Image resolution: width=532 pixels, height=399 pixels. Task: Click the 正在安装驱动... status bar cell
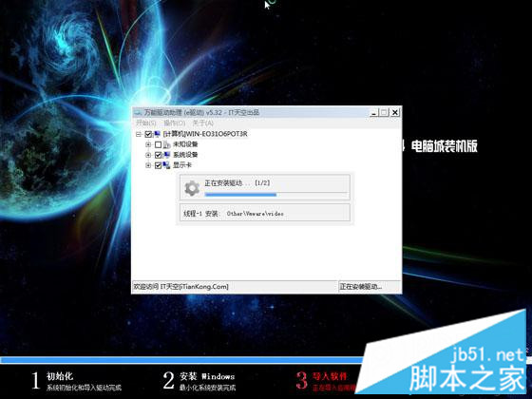[x=370, y=287]
